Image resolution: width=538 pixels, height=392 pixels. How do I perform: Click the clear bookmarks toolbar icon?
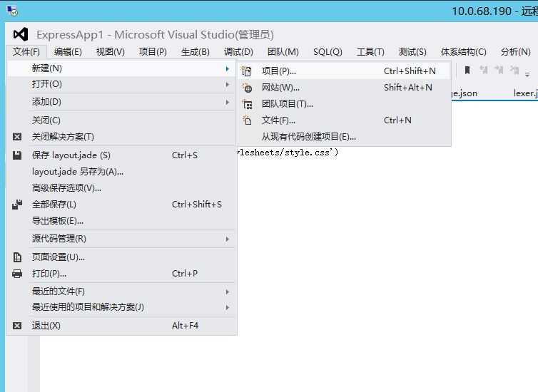[x=514, y=71]
